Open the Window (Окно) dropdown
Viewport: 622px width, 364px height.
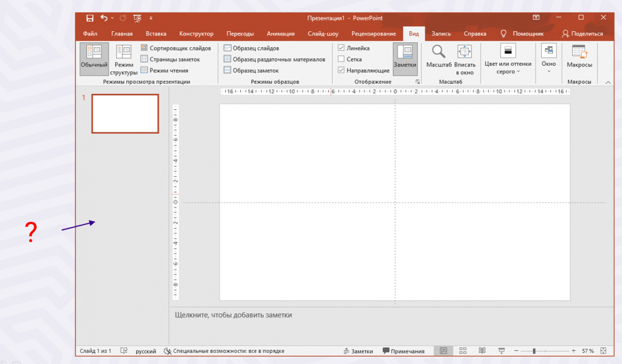click(549, 59)
